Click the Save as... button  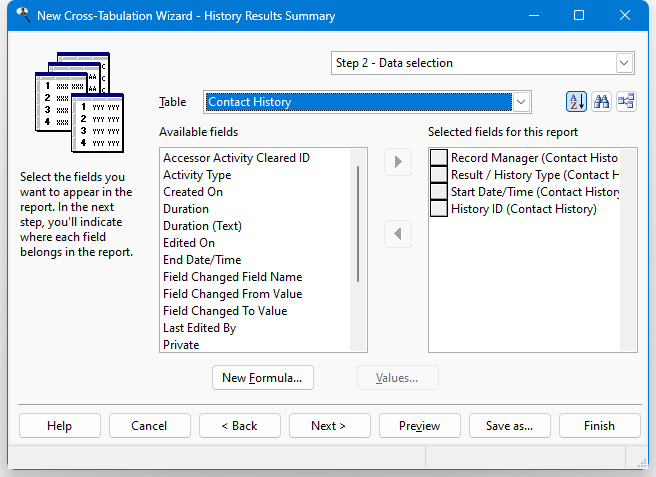[x=510, y=426]
